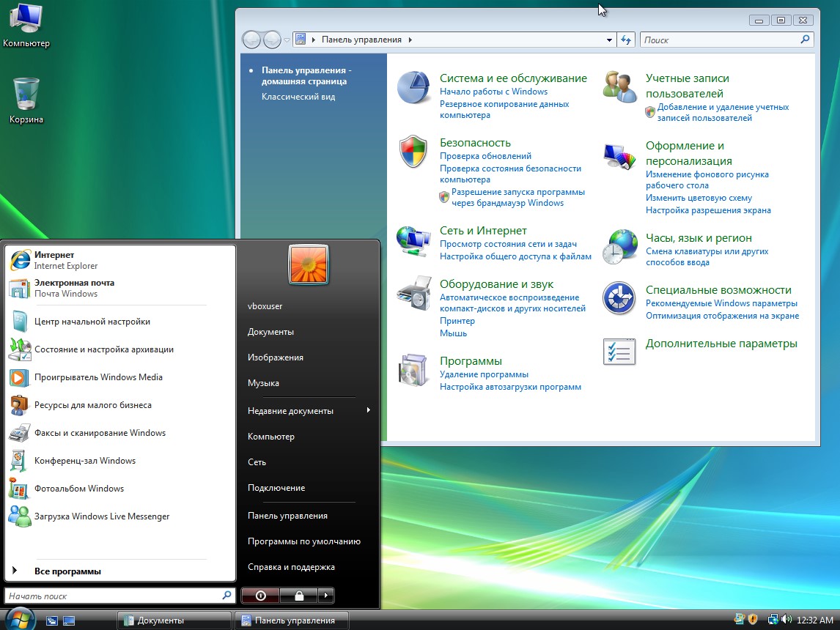Viewport: 840px width, 630px height.
Task: Open the Мышь link
Action: tap(453, 333)
